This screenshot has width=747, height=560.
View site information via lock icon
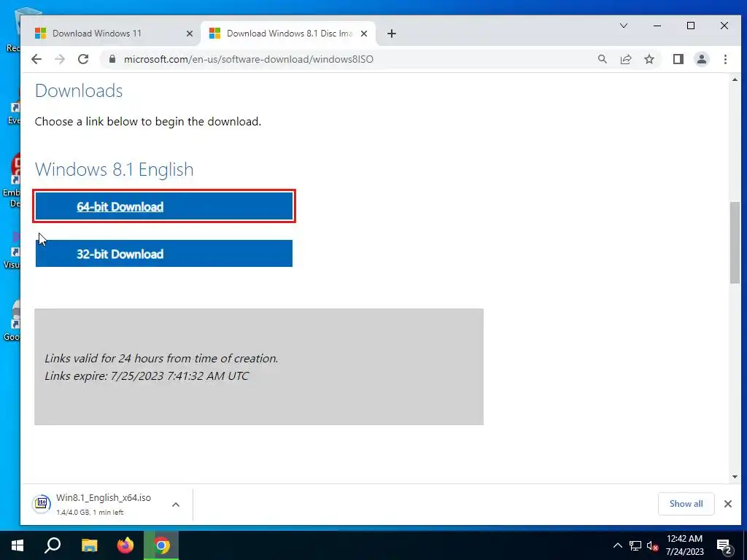coord(112,59)
